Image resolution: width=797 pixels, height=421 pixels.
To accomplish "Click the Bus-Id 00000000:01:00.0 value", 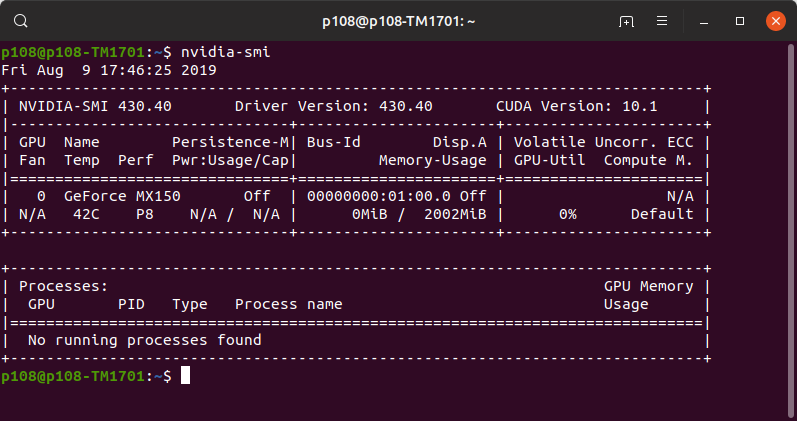I will [379, 196].
